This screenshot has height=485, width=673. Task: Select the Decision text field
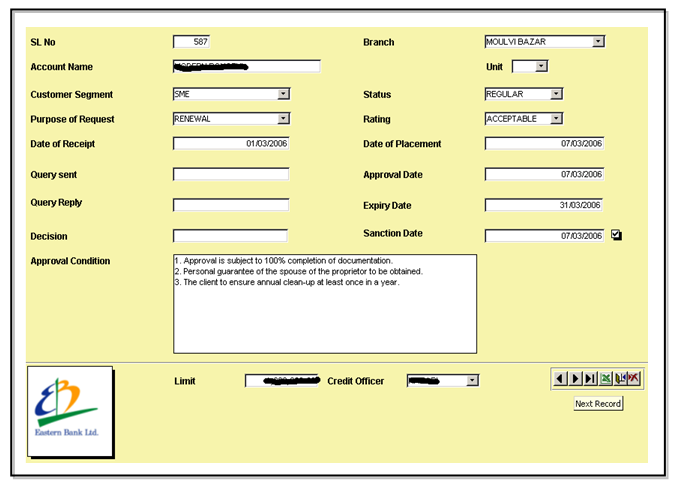pyautogui.click(x=230, y=236)
